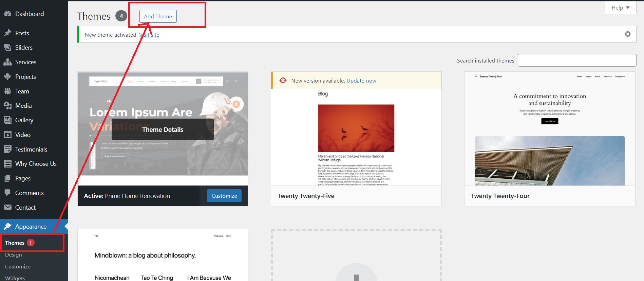The width and height of the screenshot is (644, 281).
Task: Dismiss the theme activated notice
Action: (x=628, y=34)
